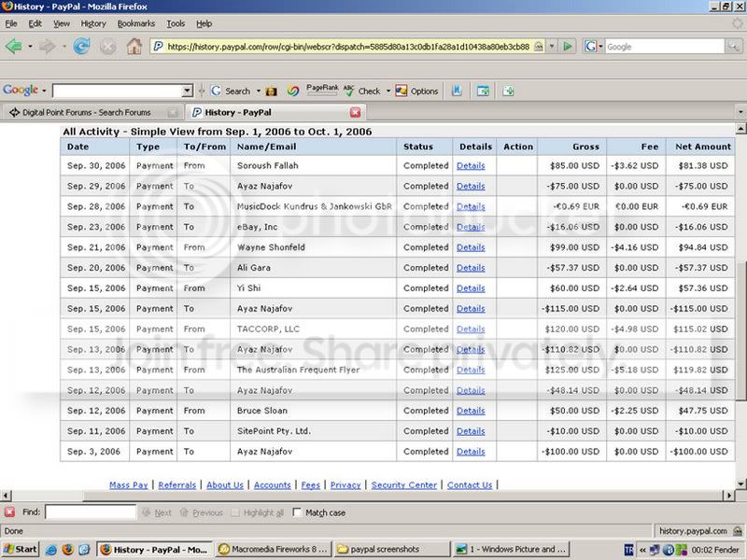The height and width of the screenshot is (560, 747).
Task: Click the Google toolbar Search button
Action: (x=231, y=91)
